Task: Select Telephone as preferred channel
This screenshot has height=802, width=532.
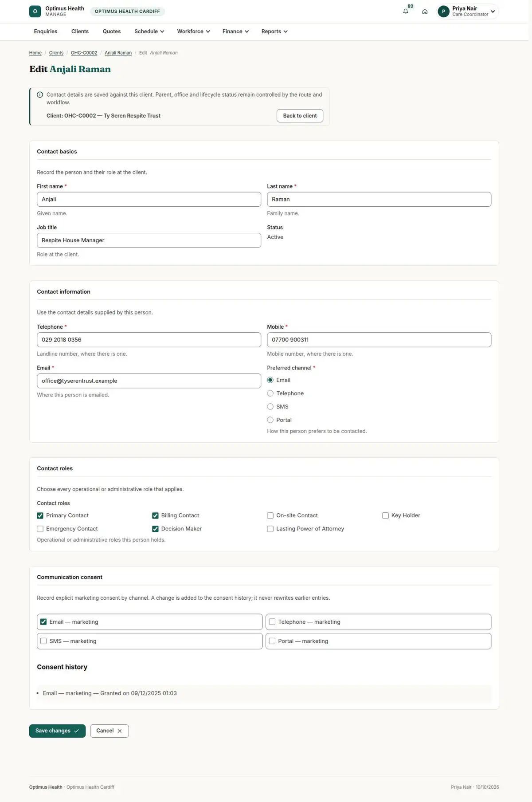Action: click(x=270, y=393)
